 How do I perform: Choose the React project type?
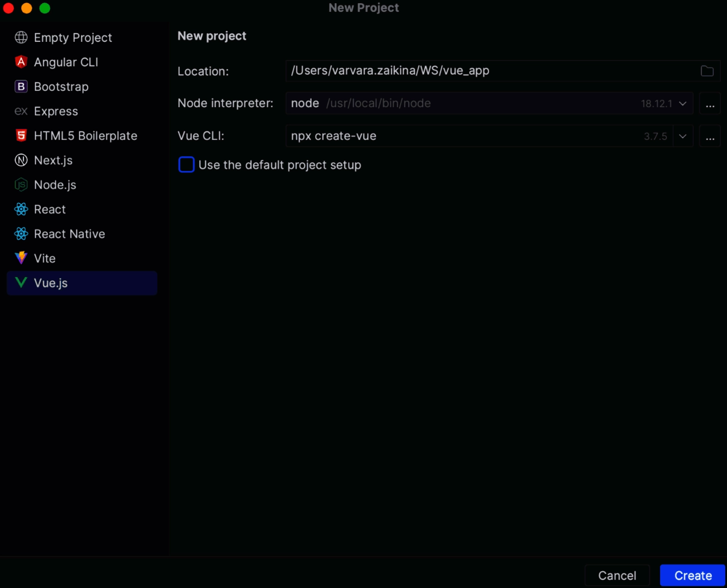82,209
